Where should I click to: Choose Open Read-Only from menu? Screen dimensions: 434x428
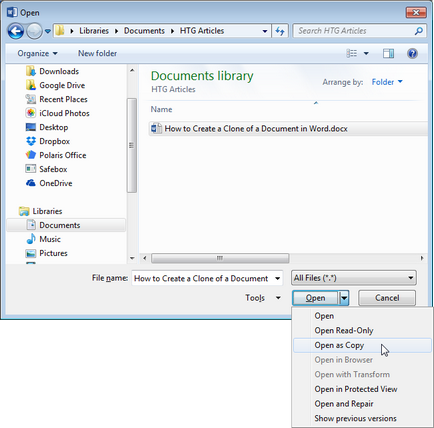pos(344,330)
